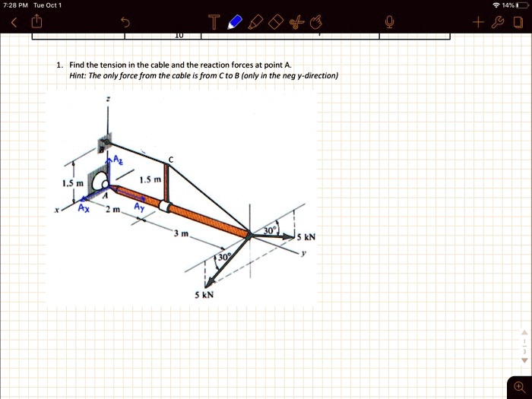Show the page navigator panel
This screenshot has width=532, height=399.
click(x=518, y=22)
